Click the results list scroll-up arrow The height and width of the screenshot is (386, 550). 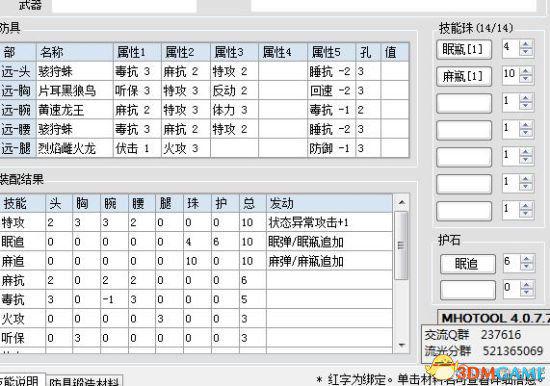(402, 203)
